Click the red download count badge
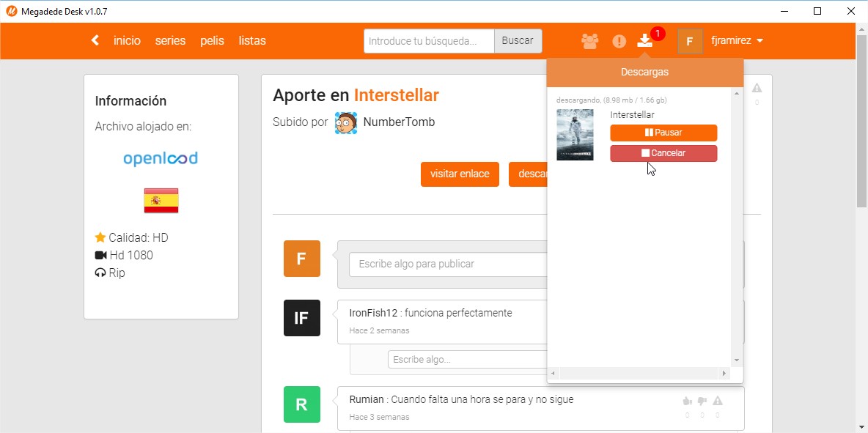868x433 pixels. 657,34
